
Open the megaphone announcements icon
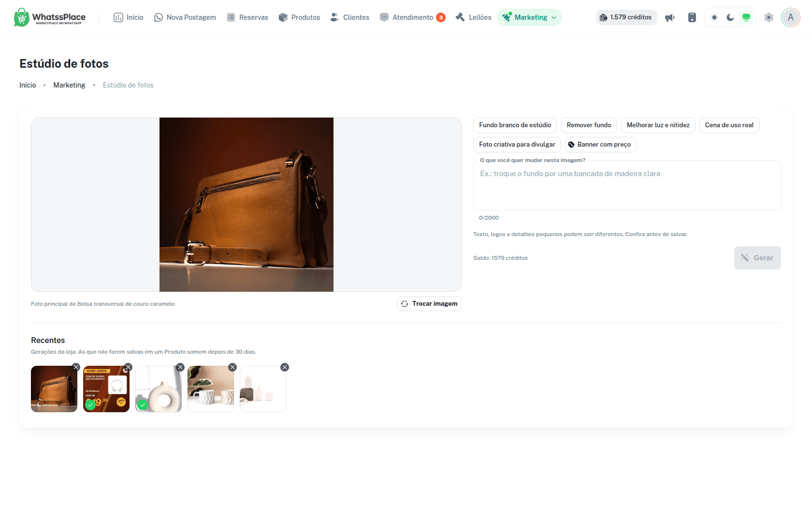pyautogui.click(x=669, y=17)
